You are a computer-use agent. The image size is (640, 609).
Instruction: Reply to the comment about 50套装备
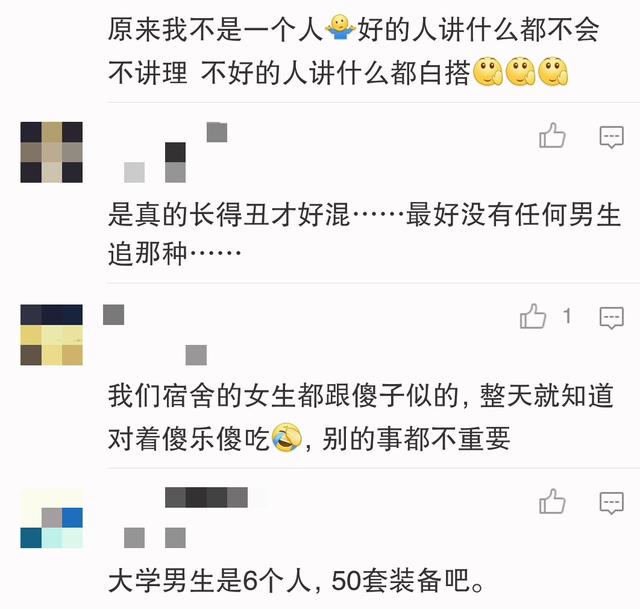coord(611,502)
